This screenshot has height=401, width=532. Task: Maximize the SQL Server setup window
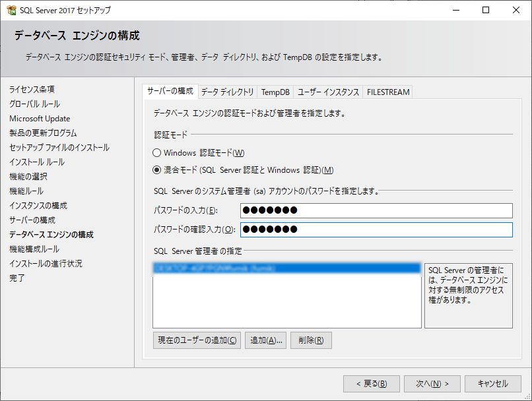tap(486, 10)
